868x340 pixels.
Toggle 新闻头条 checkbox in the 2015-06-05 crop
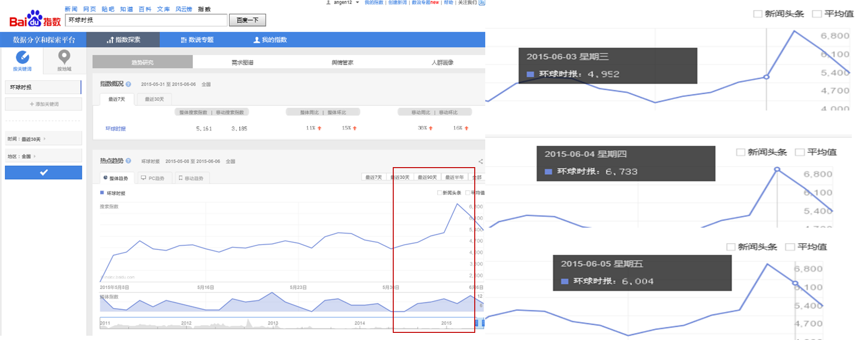731,247
